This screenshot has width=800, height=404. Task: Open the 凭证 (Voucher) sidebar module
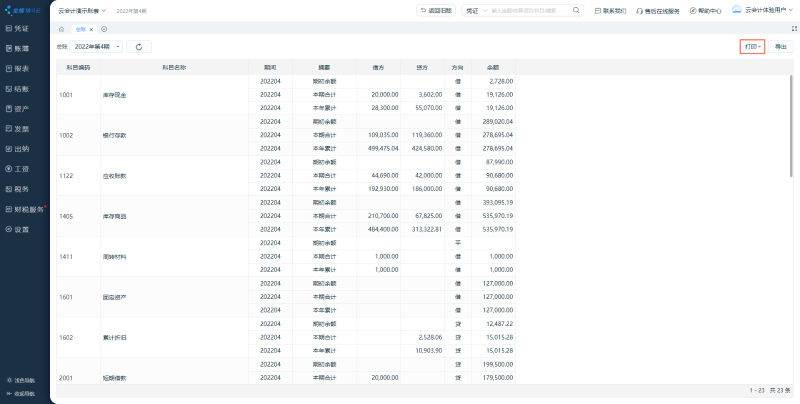[x=22, y=28]
